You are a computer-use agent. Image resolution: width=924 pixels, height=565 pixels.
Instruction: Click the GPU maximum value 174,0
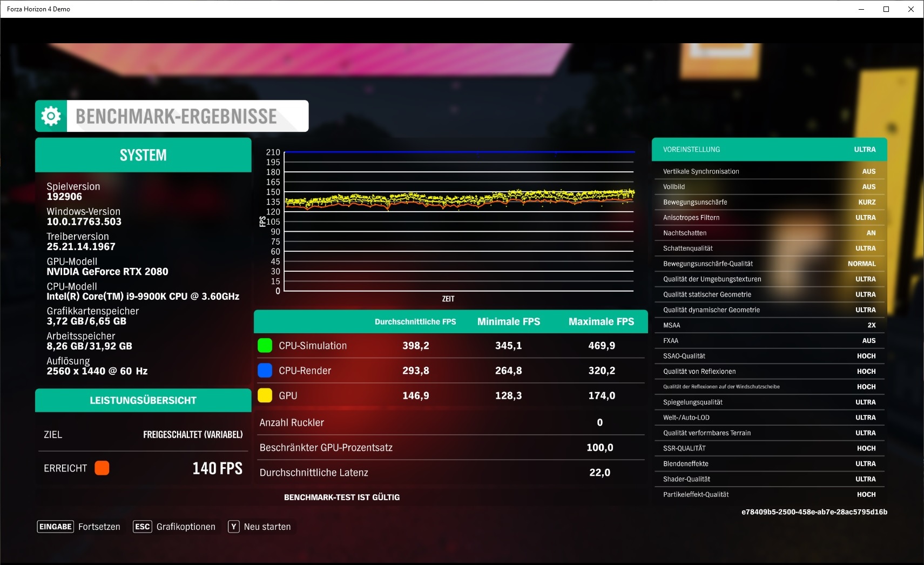pyautogui.click(x=602, y=395)
